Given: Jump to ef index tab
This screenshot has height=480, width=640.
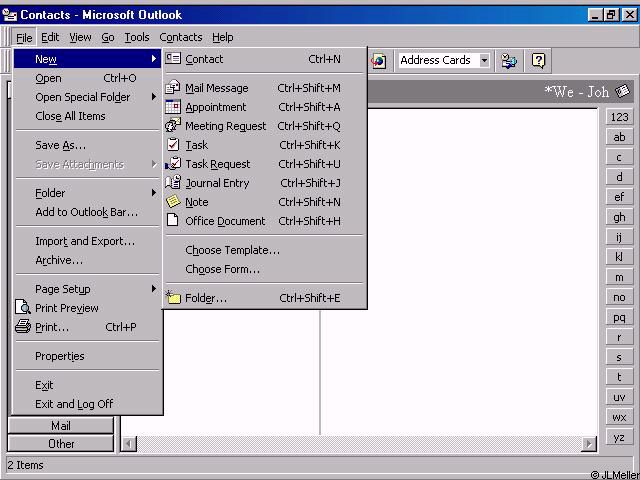Looking at the screenshot, I should pos(619,197).
